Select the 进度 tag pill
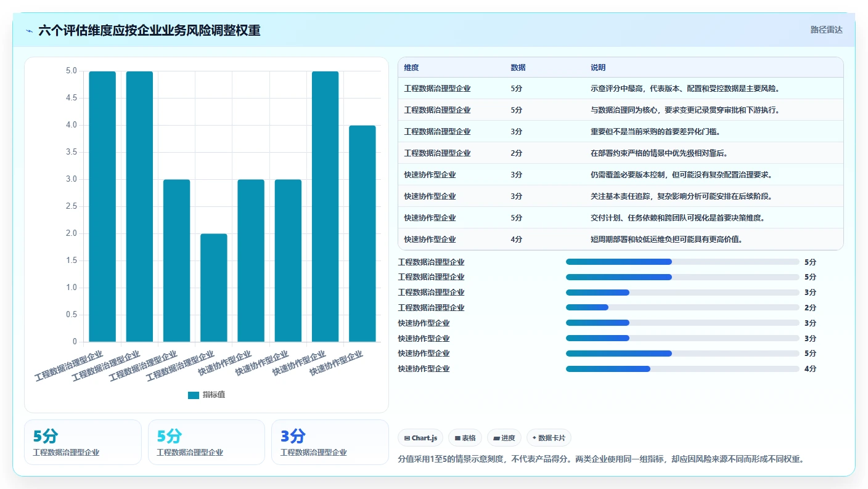 [x=504, y=438]
